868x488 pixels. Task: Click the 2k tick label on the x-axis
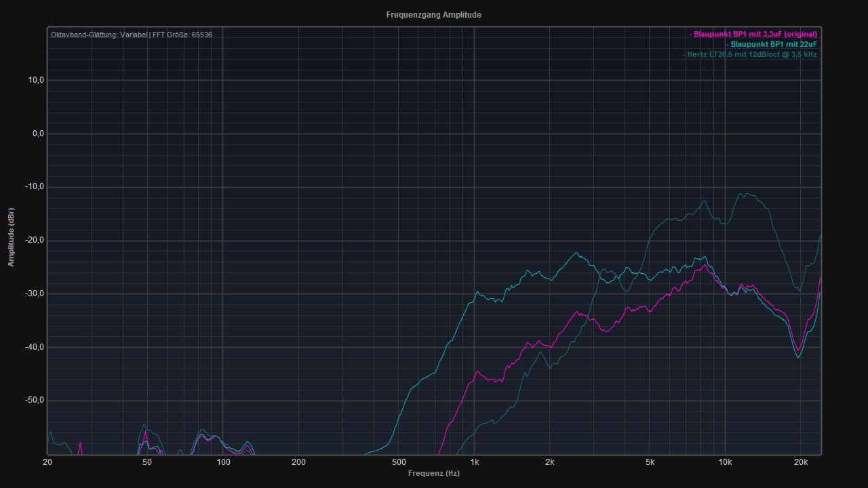click(x=549, y=462)
